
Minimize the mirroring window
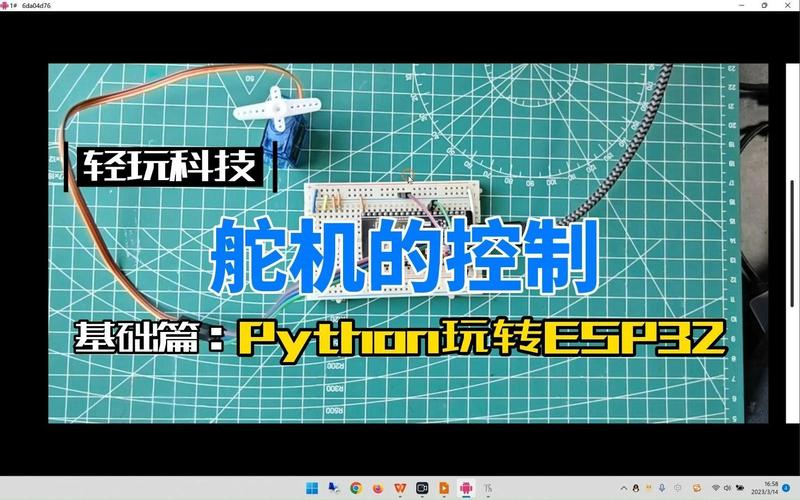(x=741, y=5)
